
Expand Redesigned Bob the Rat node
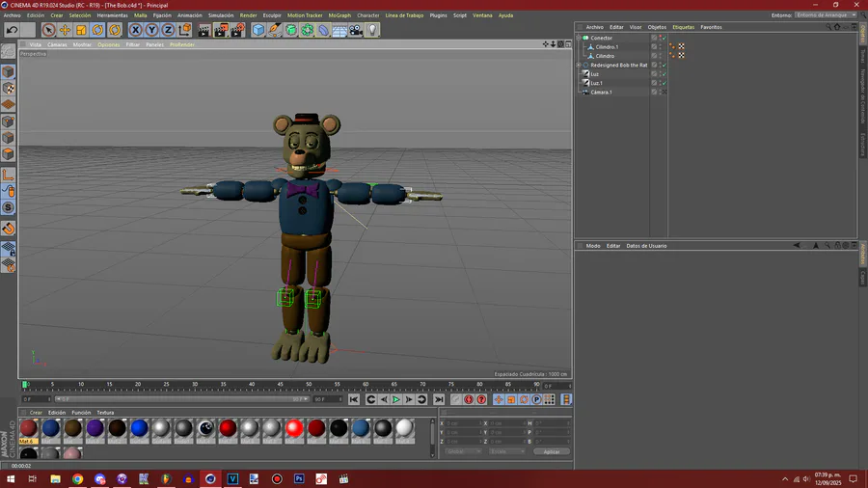pyautogui.click(x=579, y=65)
